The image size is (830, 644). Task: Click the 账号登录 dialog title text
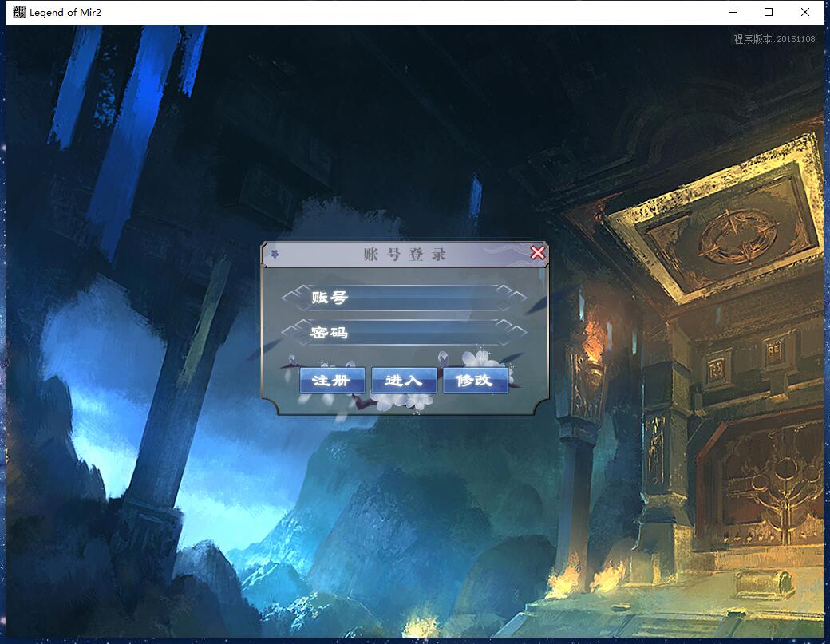tap(405, 254)
